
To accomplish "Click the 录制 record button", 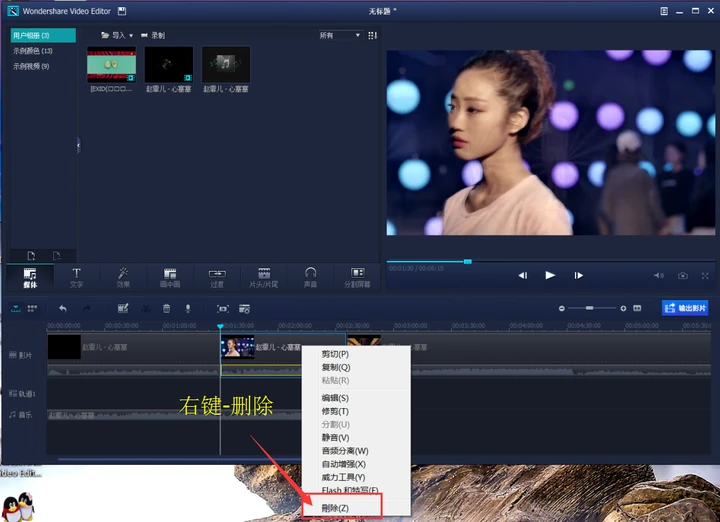I will (x=153, y=35).
